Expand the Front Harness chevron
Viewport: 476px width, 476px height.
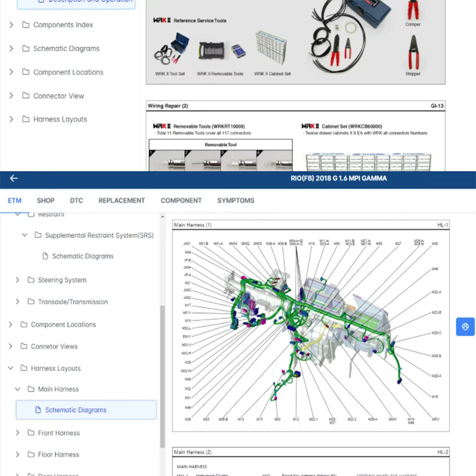[x=17, y=433]
